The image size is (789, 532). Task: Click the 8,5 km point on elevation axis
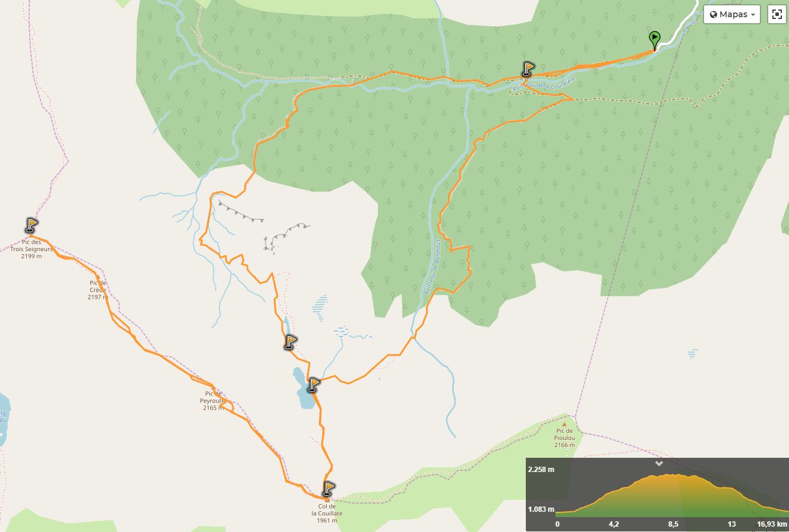point(673,524)
